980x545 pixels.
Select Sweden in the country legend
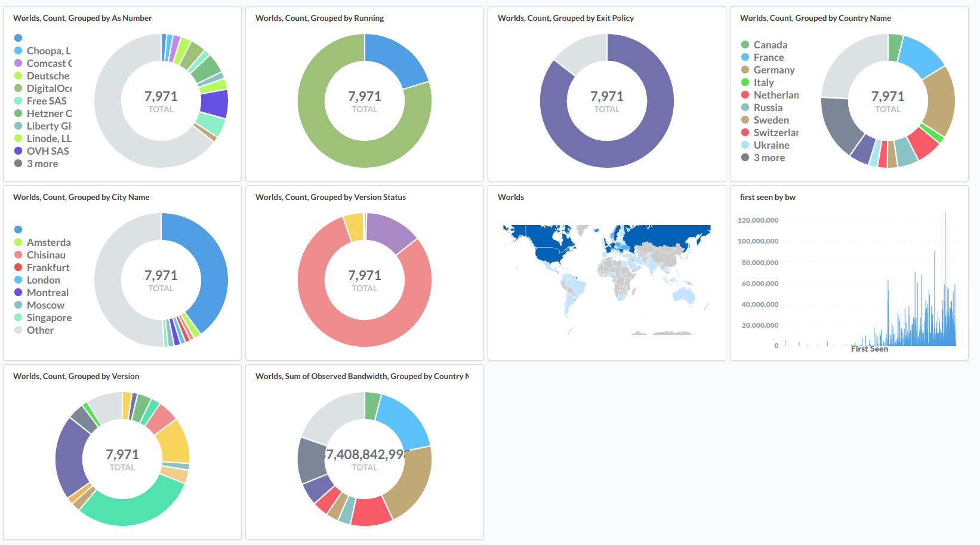click(x=765, y=120)
